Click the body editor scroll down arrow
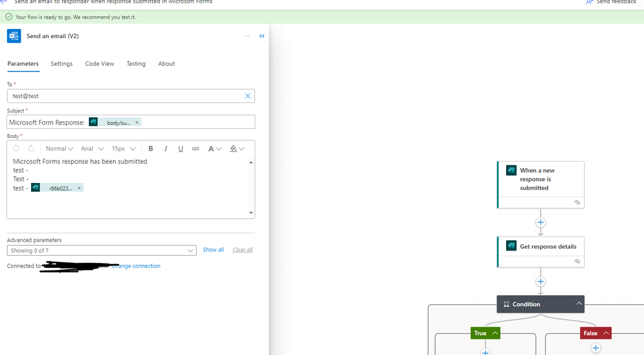Screen dimensions: 644x355 pos(251,213)
